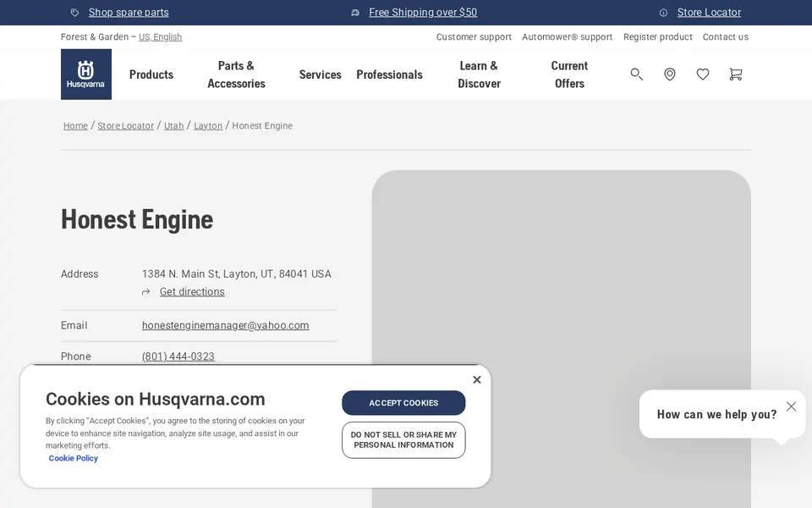Open the shopping cart icon
The width and height of the screenshot is (812, 508).
coord(735,75)
